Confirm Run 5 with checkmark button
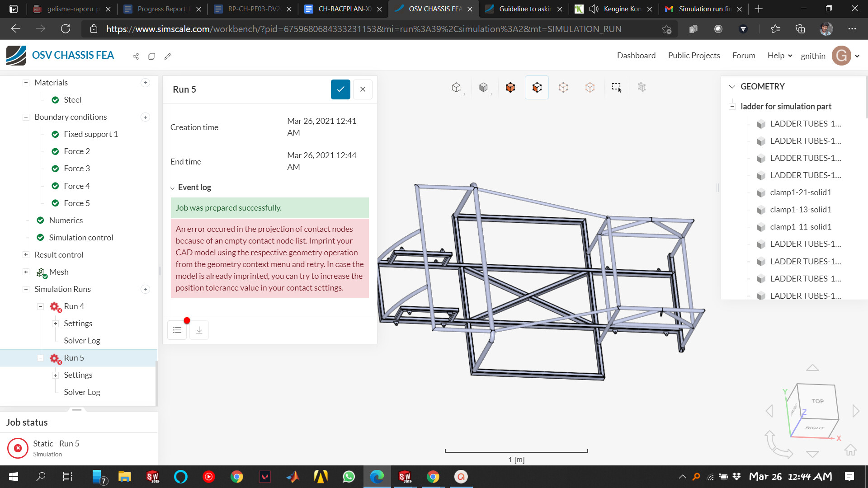 (x=340, y=89)
